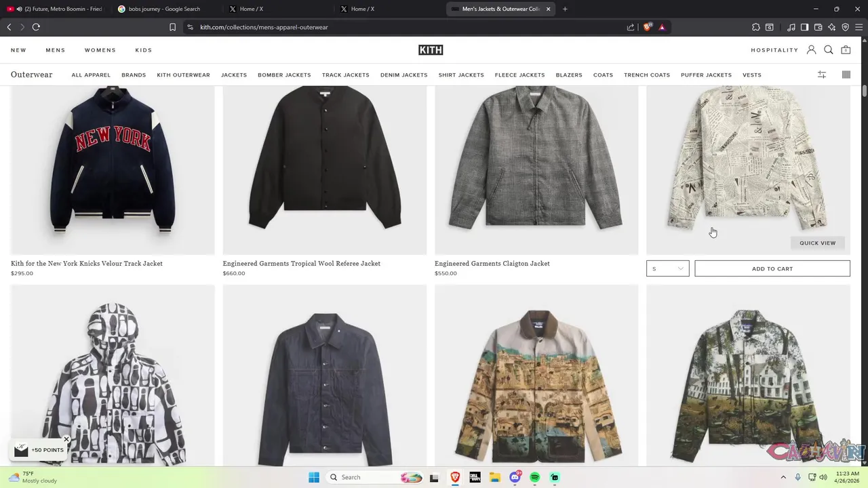Image resolution: width=868 pixels, height=488 pixels.
Task: Open the weather widget showing 75°F
Action: click(x=34, y=477)
